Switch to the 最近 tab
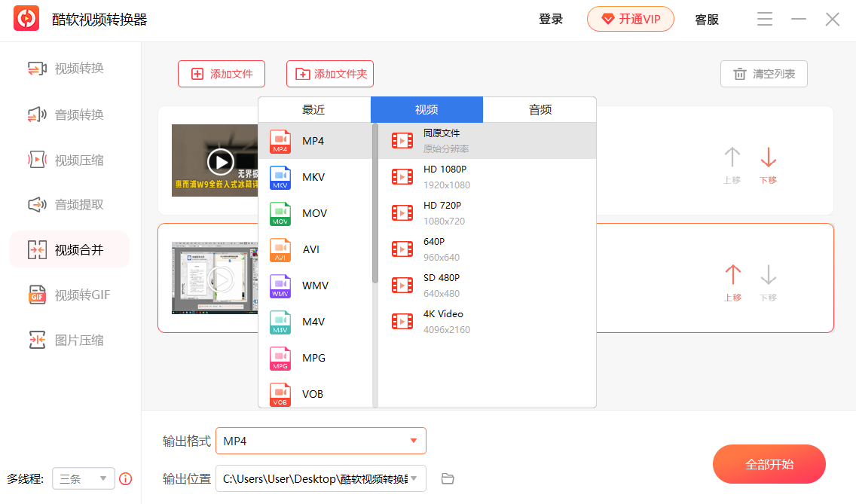The image size is (856, 504). tap(313, 109)
